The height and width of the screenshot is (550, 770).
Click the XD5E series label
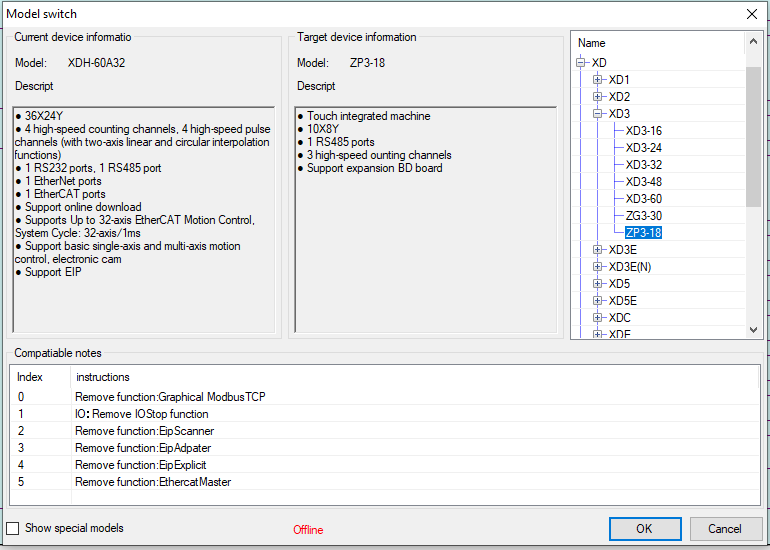(x=623, y=301)
